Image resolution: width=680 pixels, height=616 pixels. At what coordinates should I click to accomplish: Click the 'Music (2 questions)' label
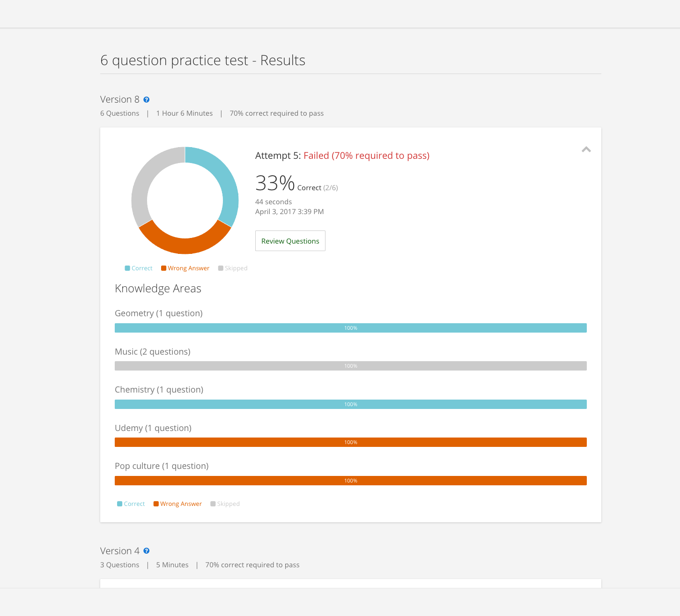click(153, 352)
